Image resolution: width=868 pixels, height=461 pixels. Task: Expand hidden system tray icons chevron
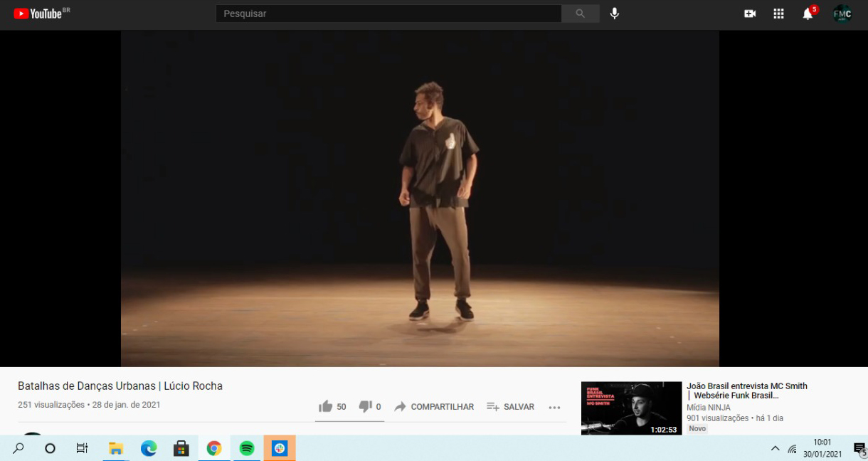pos(775,448)
